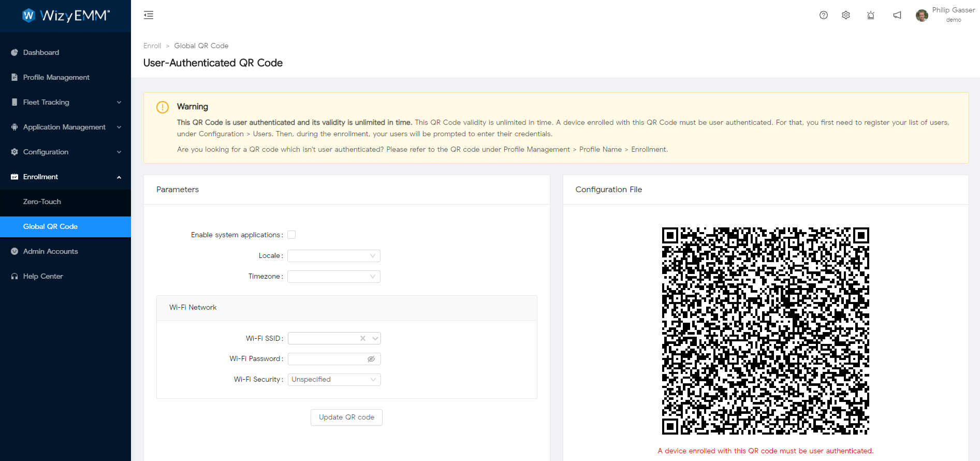Toggle Wi-Fi password visibility eye icon
Image resolution: width=980 pixels, height=461 pixels.
click(x=371, y=359)
